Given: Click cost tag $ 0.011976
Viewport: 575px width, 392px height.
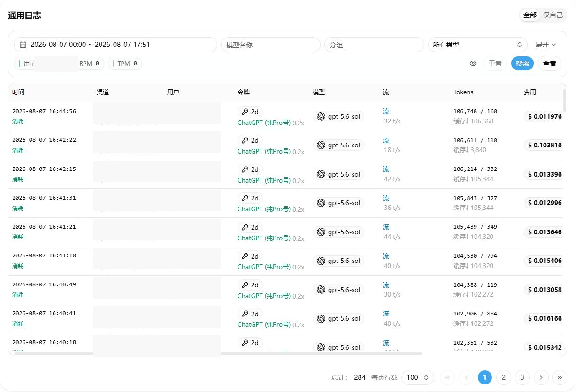Looking at the screenshot, I should 543,116.
